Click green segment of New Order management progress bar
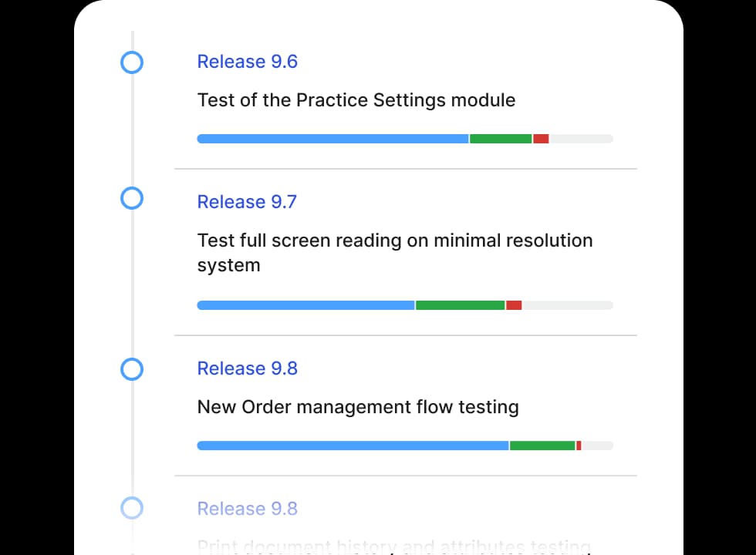The image size is (756, 555). point(542,446)
